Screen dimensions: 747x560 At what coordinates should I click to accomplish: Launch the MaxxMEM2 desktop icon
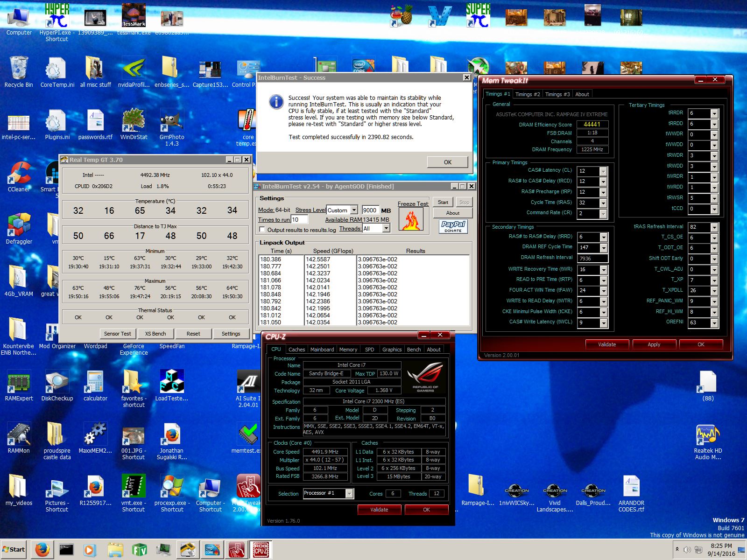[x=95, y=437]
